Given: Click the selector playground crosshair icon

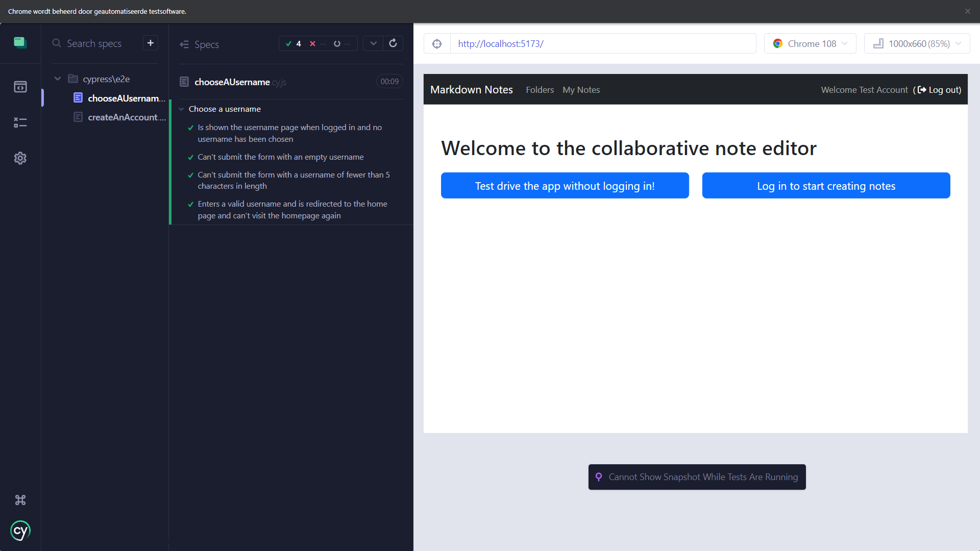Looking at the screenshot, I should pyautogui.click(x=437, y=44).
